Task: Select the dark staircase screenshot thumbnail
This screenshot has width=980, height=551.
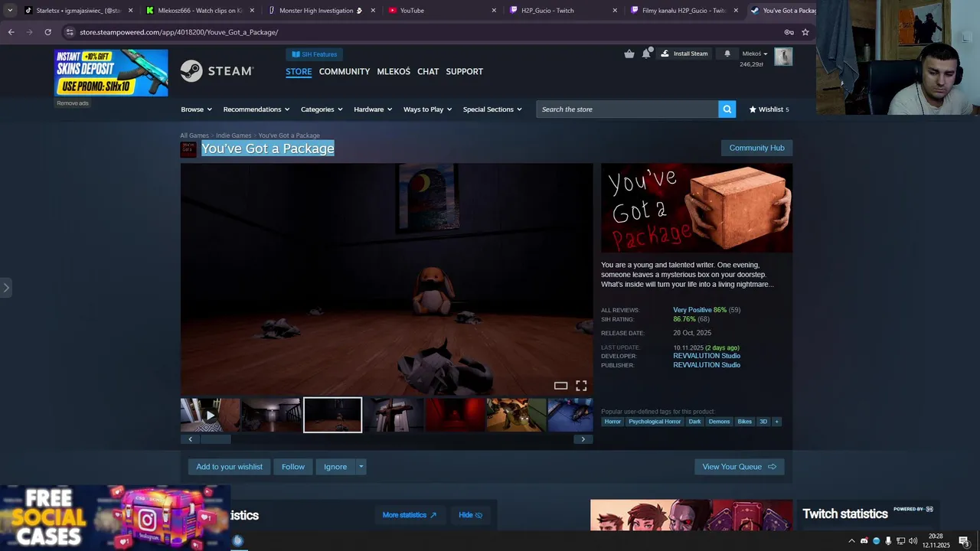Action: (x=271, y=415)
